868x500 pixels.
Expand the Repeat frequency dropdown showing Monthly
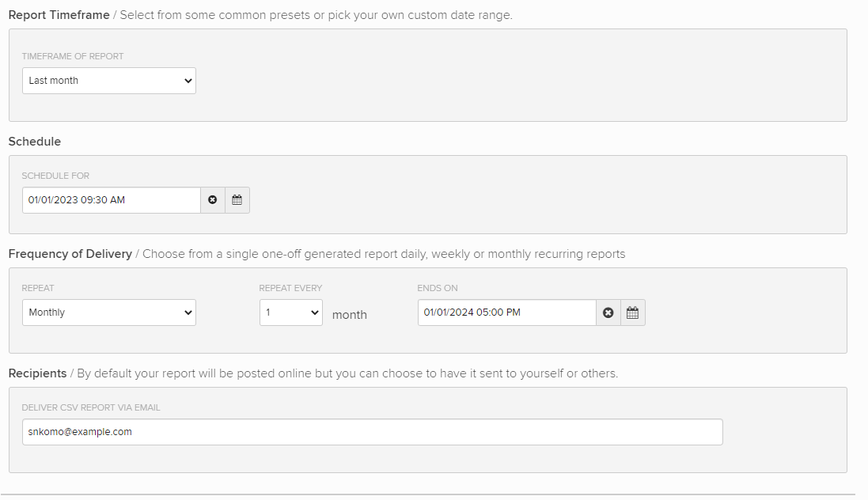click(x=108, y=312)
